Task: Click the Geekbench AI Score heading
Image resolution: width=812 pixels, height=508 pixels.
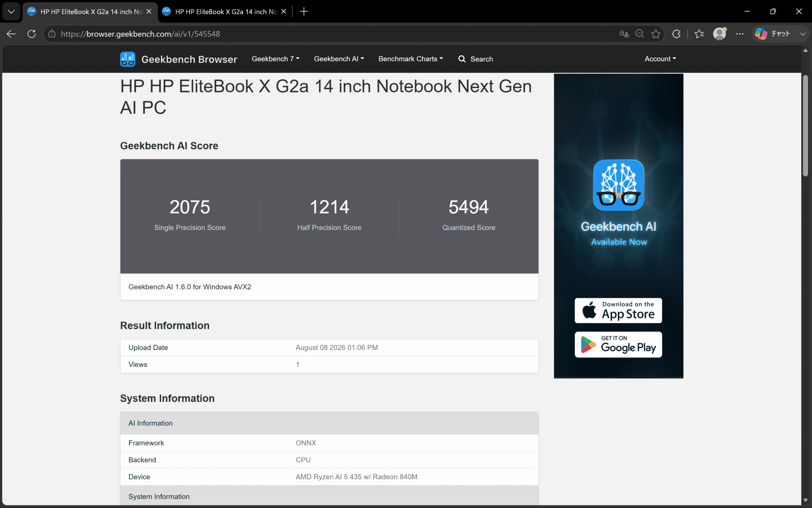Action: pyautogui.click(x=169, y=146)
